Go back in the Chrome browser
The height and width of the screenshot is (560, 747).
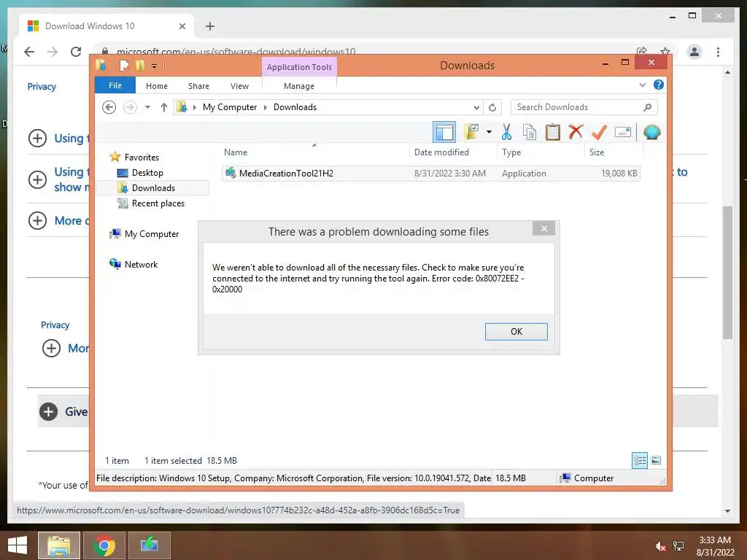coord(29,52)
